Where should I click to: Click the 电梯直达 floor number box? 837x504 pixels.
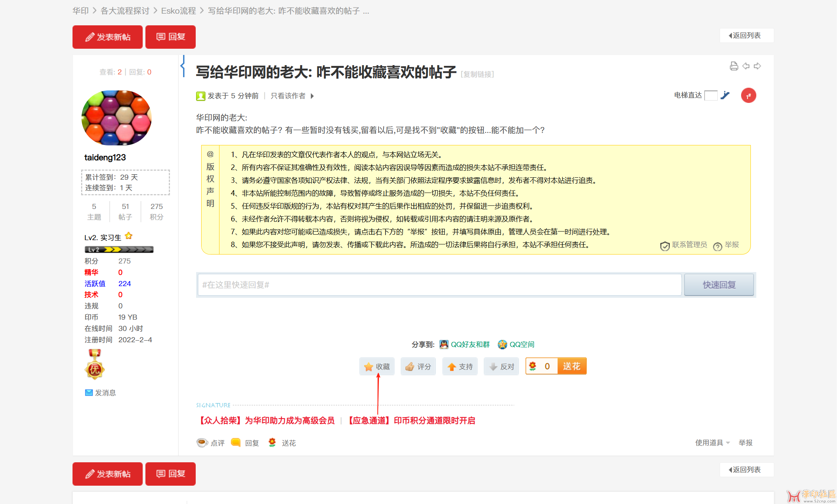pyautogui.click(x=711, y=95)
